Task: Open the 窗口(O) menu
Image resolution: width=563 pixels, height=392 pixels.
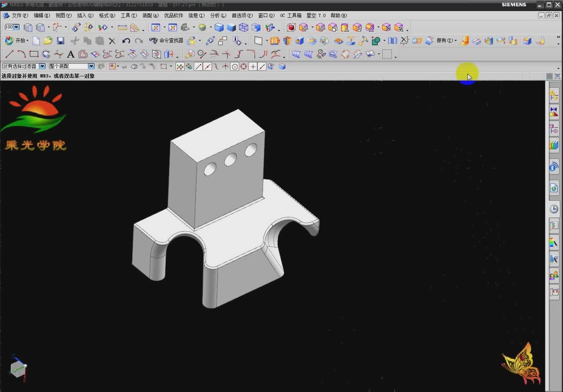Action: 266,15
